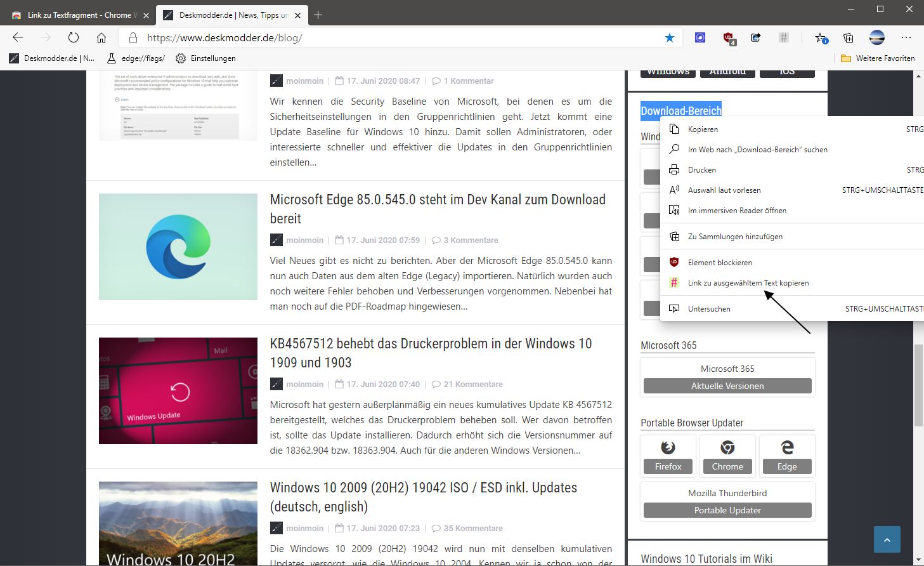Screen dimensions: 924x566
Task: Open Einstellungen bookmark
Action: [205, 58]
